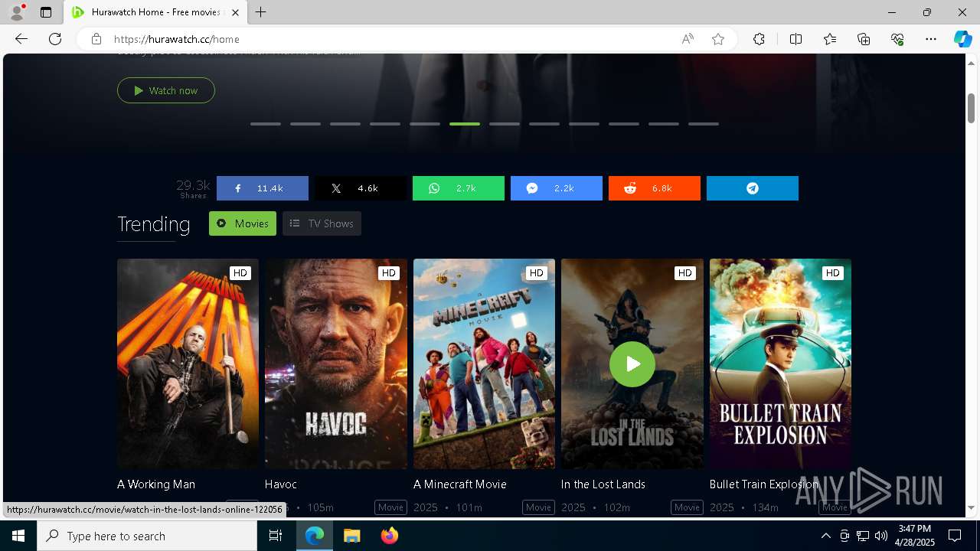This screenshot has height=551, width=980.
Task: Reload the page with refresh icon
Action: pos(55,39)
